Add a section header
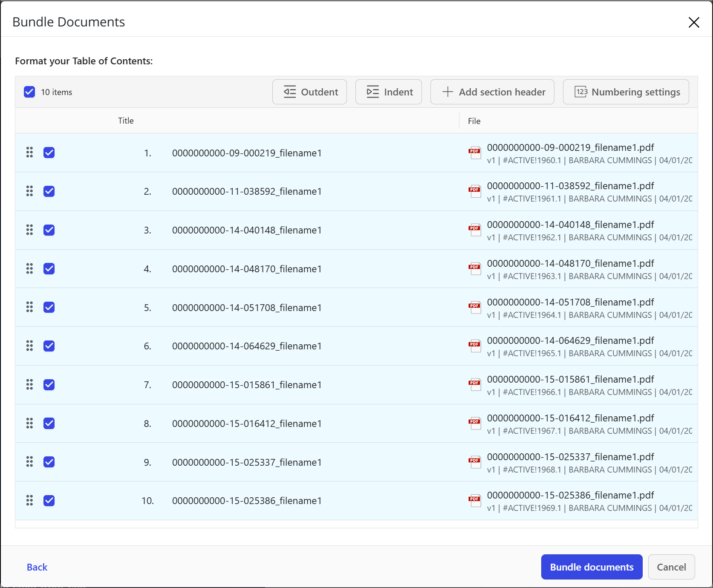 tap(492, 92)
